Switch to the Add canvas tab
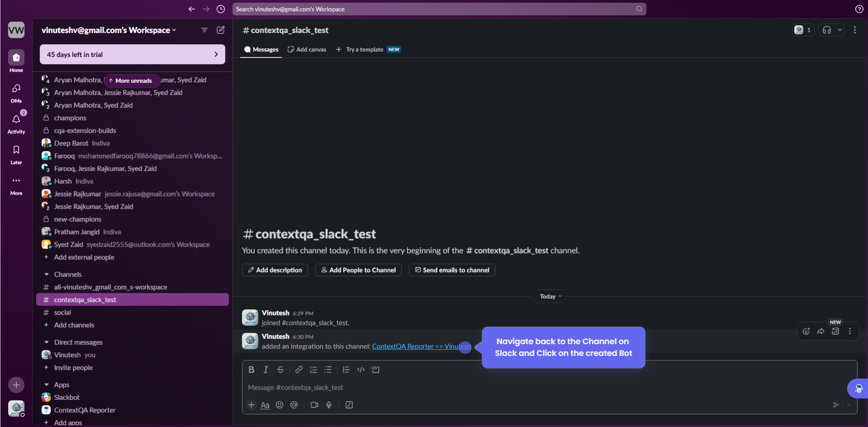This screenshot has width=868, height=427. click(307, 49)
